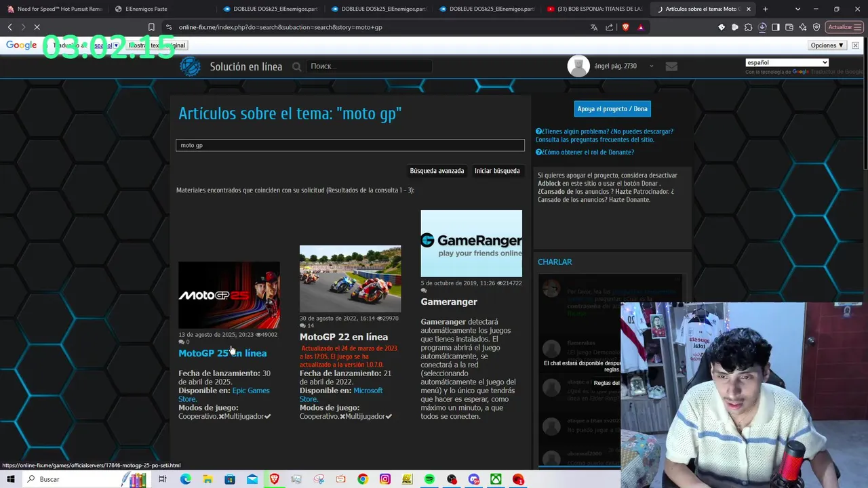Open Task View on the taskbar

[163, 479]
